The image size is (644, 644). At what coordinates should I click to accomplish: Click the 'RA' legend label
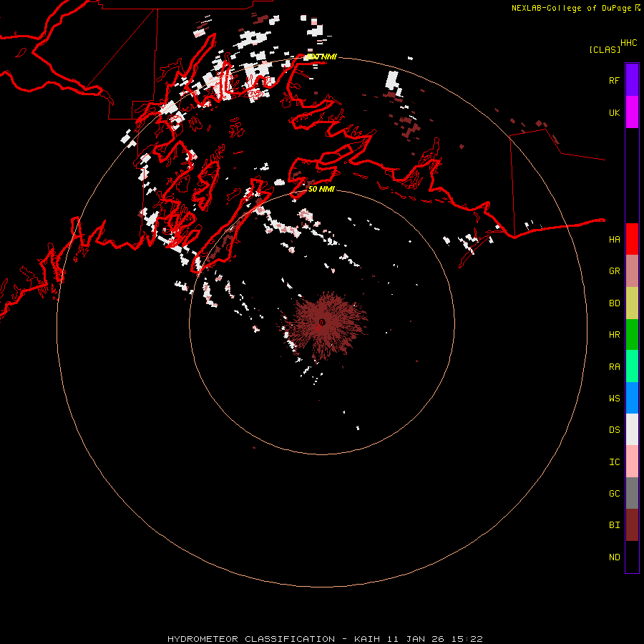[614, 367]
